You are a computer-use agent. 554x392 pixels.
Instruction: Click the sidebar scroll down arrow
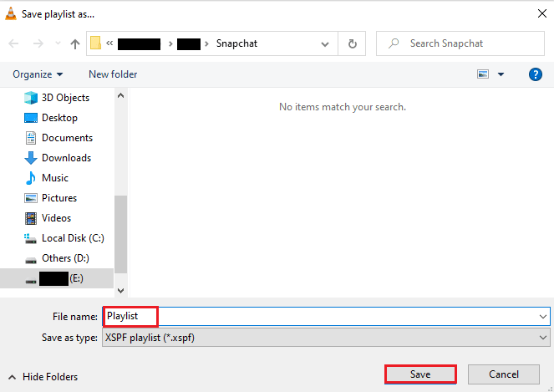point(120,291)
